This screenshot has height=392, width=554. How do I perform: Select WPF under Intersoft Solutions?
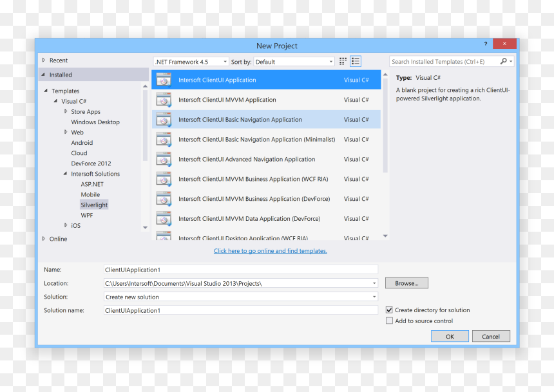pyautogui.click(x=86, y=215)
